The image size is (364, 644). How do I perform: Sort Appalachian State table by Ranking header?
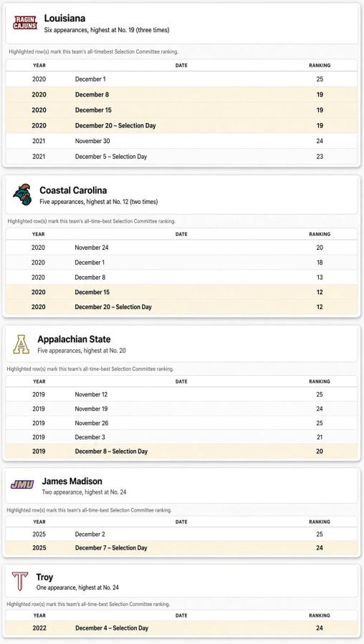(x=320, y=381)
